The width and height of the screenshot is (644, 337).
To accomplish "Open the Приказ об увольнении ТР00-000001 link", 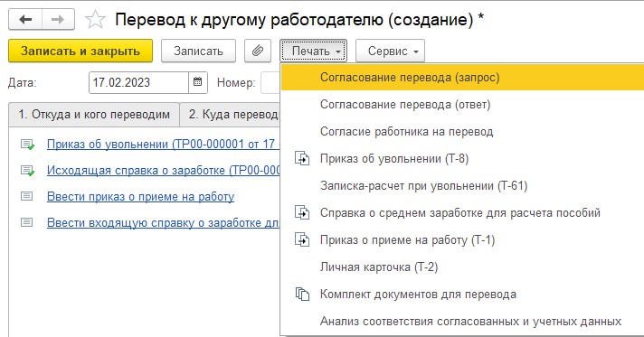I will (163, 144).
